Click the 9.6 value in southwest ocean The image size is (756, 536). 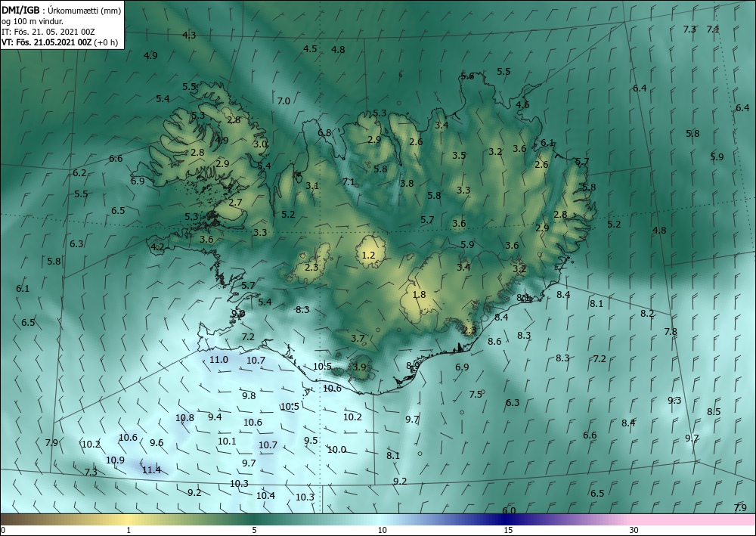[x=156, y=443]
